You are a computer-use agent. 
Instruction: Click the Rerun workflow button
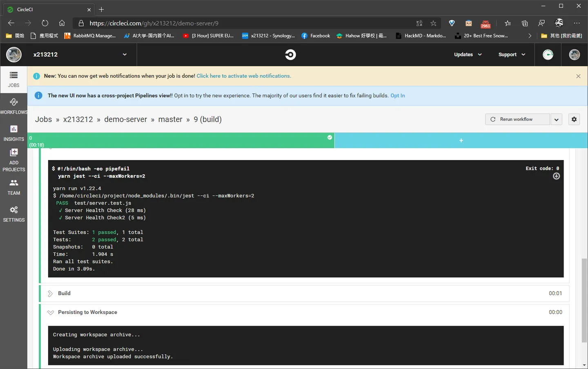point(517,119)
